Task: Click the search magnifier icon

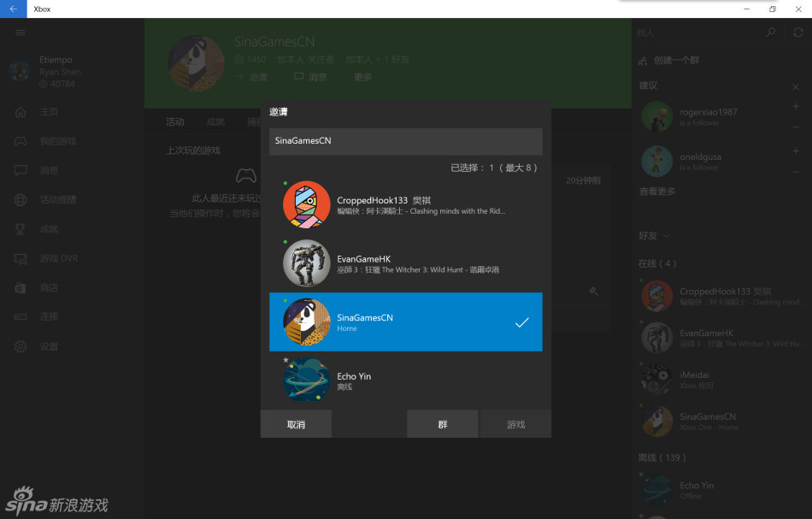Action: coord(771,32)
